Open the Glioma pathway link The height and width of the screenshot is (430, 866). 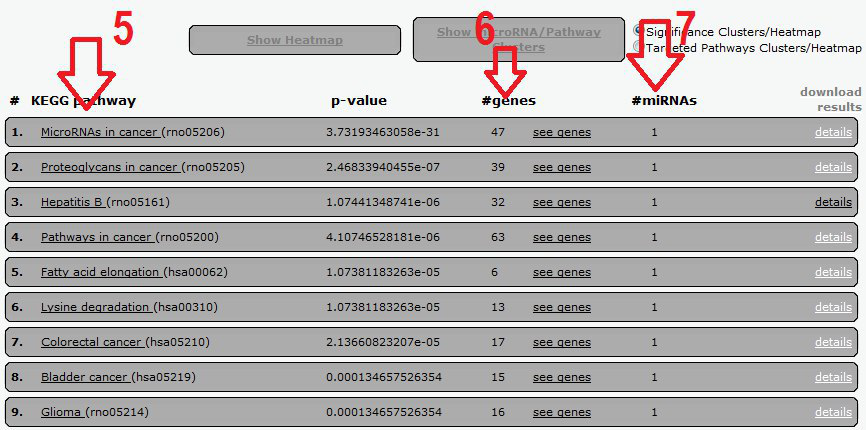(61, 412)
